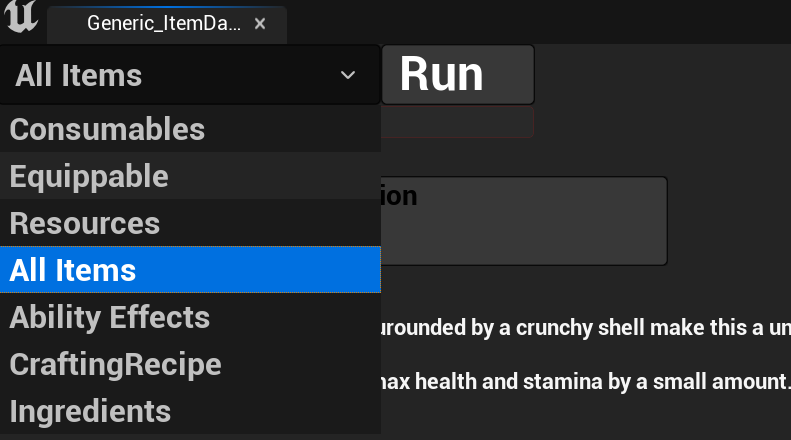The width and height of the screenshot is (791, 440).
Task: Collapse the dropdown using the chevron arrow
Action: pyautogui.click(x=348, y=75)
